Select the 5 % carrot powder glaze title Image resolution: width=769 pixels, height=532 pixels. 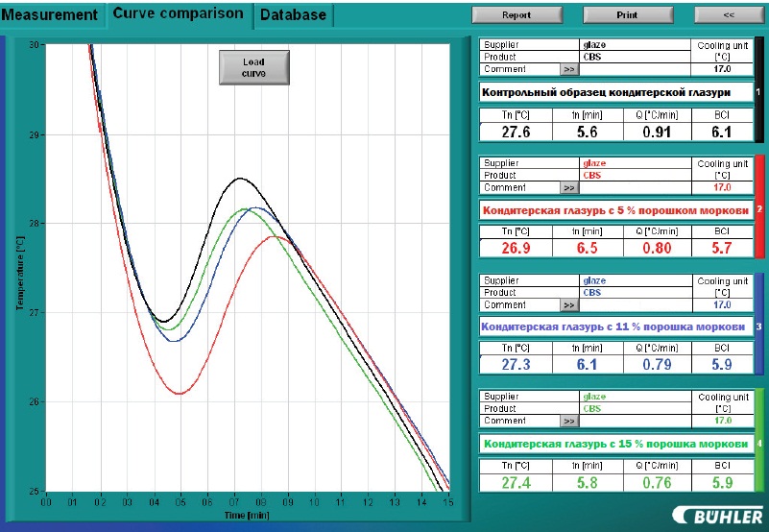click(615, 209)
